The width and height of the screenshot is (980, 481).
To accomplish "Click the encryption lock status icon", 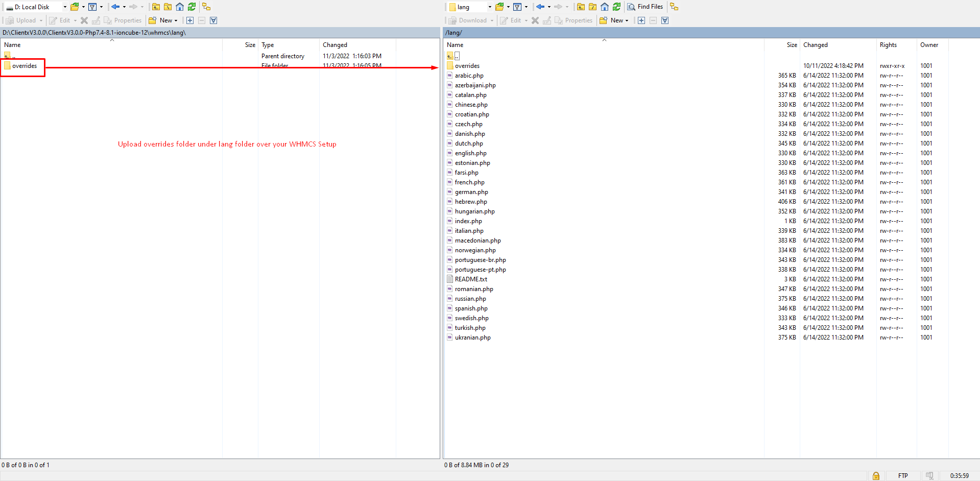I will pyautogui.click(x=876, y=475).
